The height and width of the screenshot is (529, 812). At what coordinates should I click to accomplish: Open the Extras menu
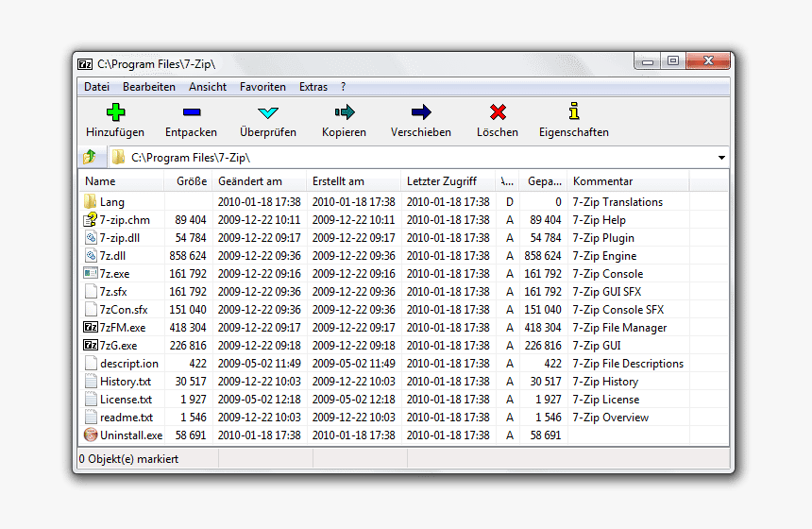[313, 87]
